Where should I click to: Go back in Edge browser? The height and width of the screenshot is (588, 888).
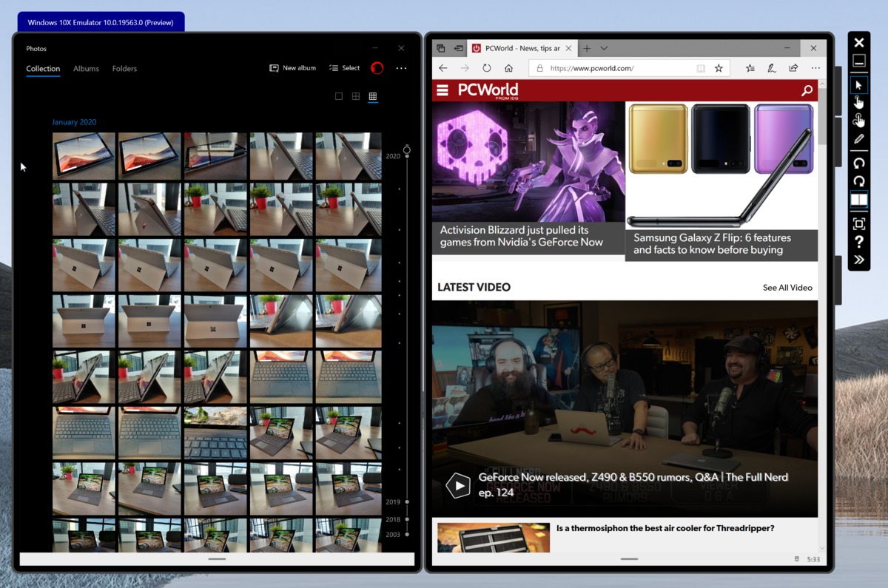(443, 68)
